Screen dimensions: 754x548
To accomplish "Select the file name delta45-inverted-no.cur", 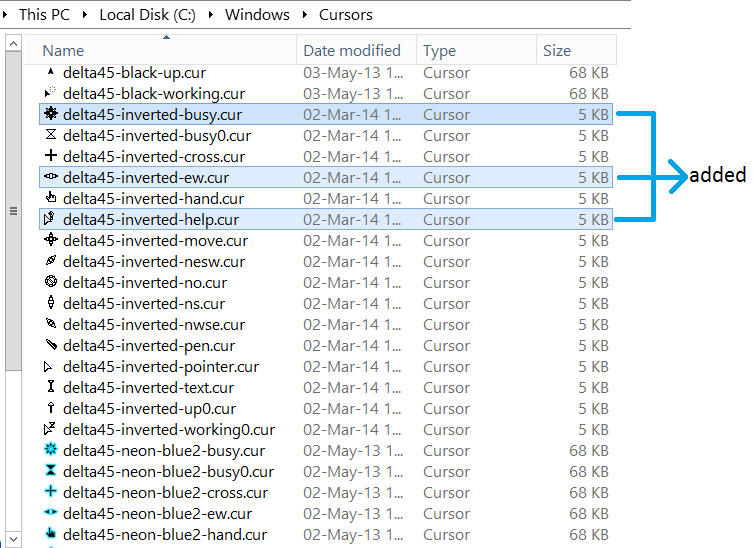I will coord(145,282).
